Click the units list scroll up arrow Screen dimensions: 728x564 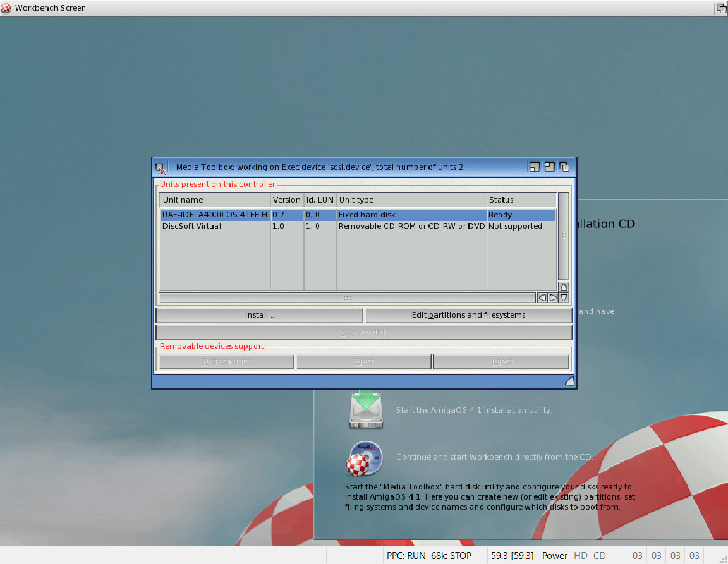click(564, 287)
